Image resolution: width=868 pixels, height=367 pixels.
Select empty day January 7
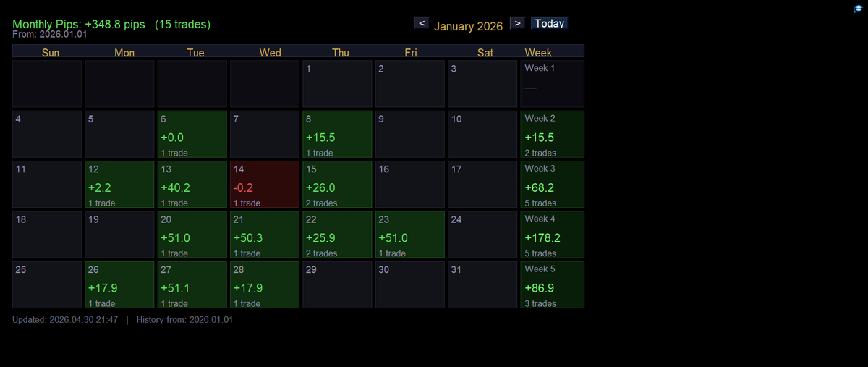(x=265, y=134)
